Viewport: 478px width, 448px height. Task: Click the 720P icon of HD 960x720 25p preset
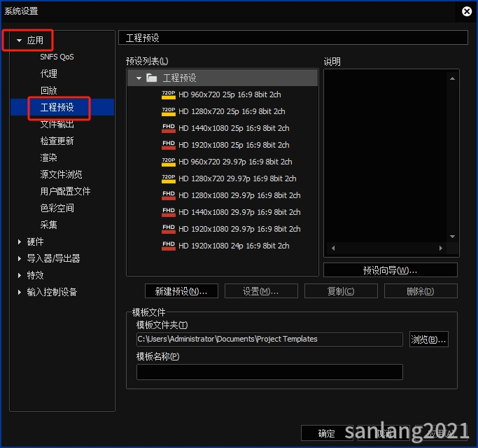[169, 94]
